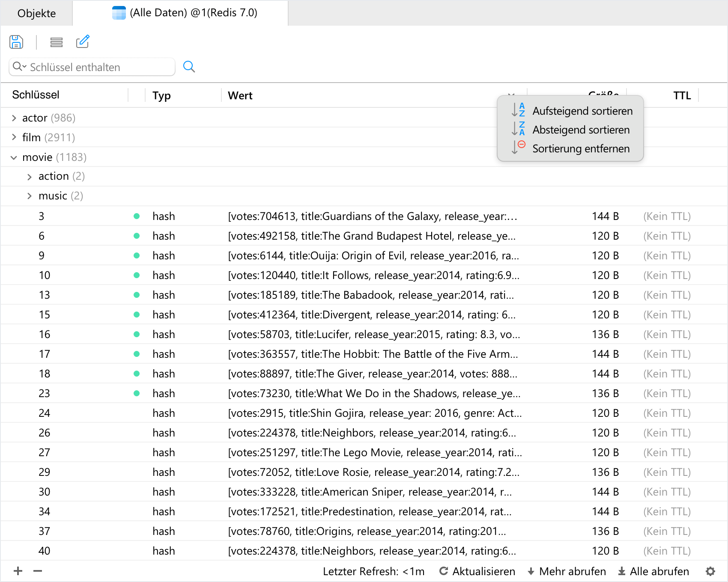The height and width of the screenshot is (582, 728).
Task: Click (Kein TTL) of key 30
Action: (x=667, y=492)
